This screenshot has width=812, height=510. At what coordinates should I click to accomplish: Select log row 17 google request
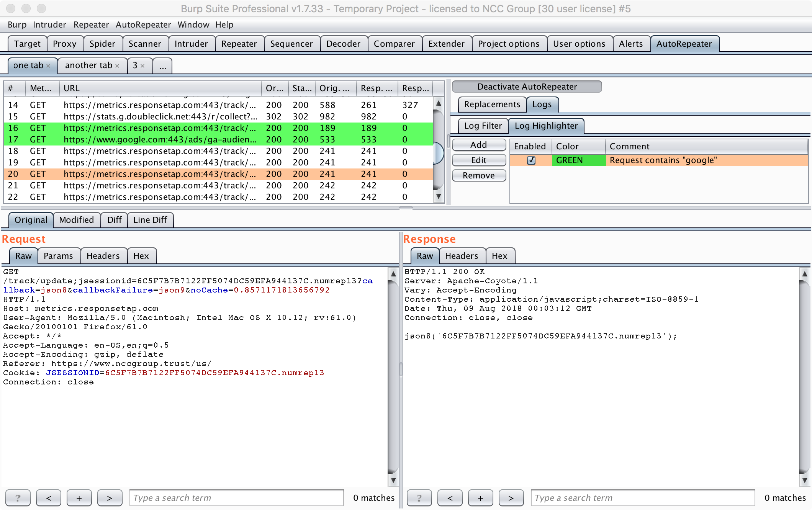(x=160, y=139)
